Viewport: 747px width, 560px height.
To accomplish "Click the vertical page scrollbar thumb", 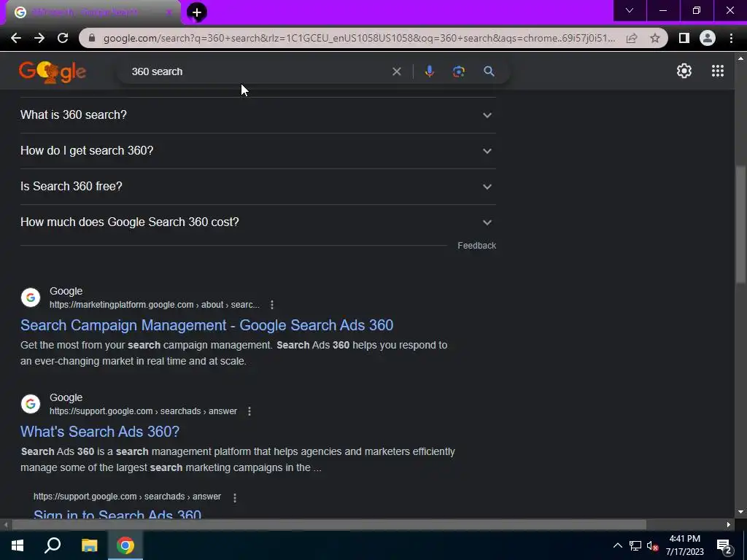I will (740, 225).
